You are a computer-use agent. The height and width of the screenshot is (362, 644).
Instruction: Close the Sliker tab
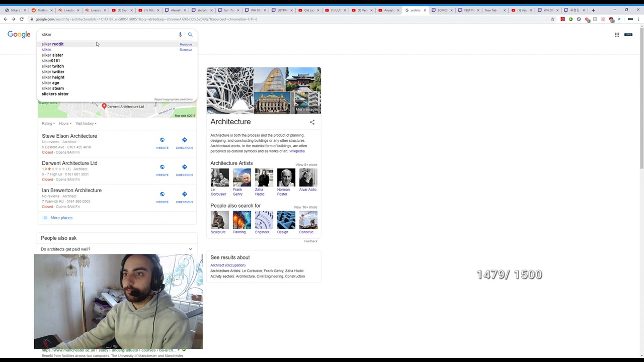tap(25, 10)
